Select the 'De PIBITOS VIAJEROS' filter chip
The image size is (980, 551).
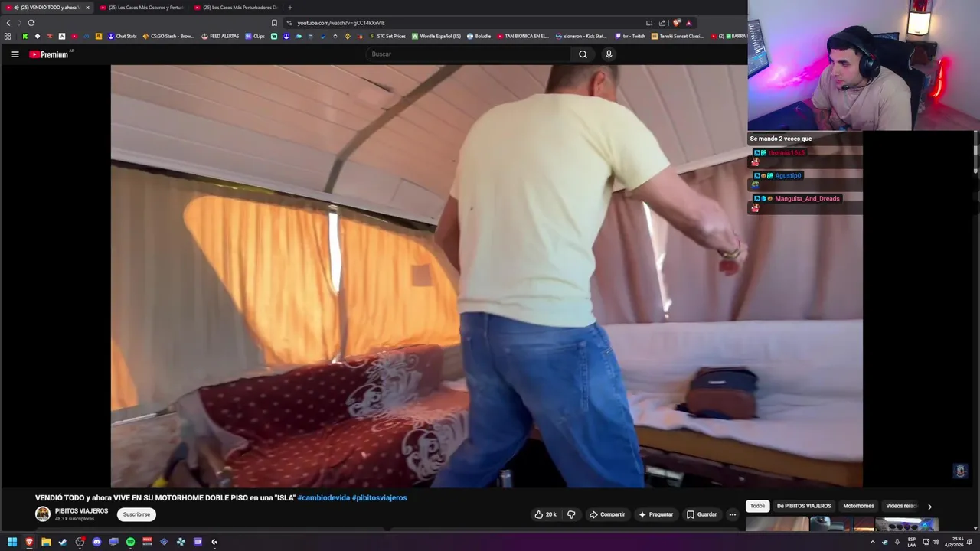pos(804,506)
